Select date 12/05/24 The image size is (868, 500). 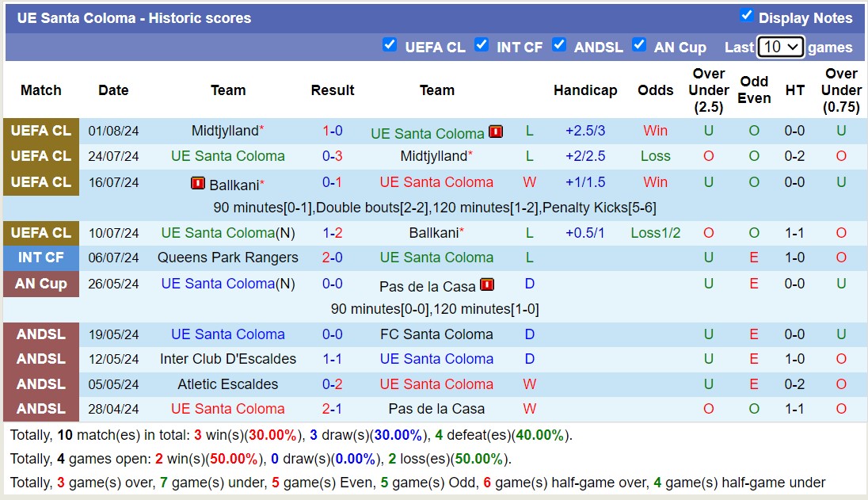(x=113, y=360)
